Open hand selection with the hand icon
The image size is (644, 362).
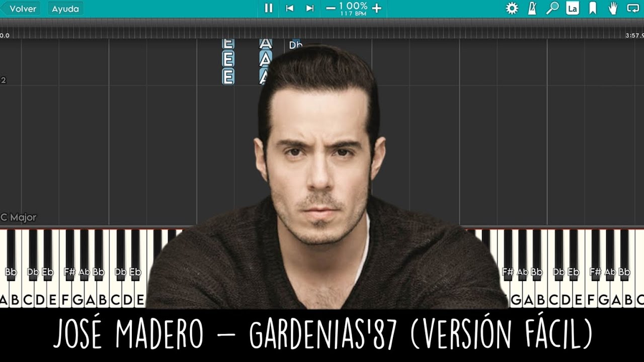tap(613, 8)
